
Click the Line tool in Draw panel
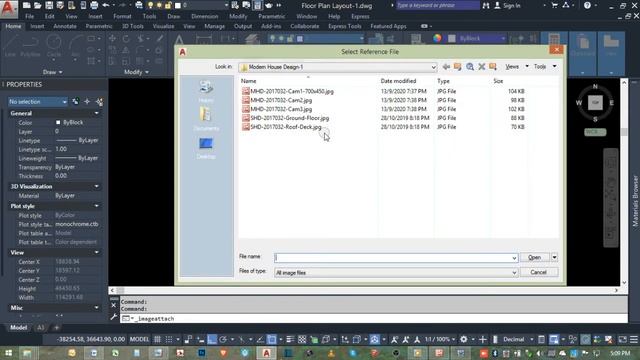10,46
